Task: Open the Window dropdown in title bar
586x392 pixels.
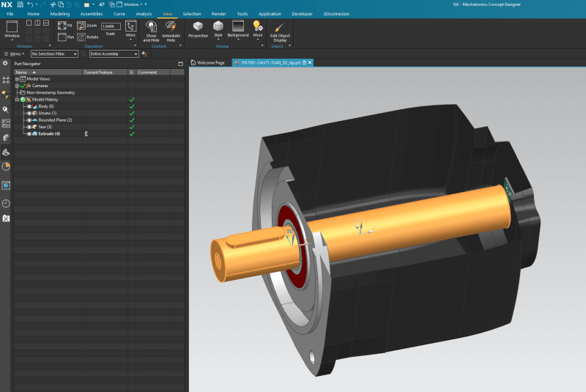Action: [132, 4]
